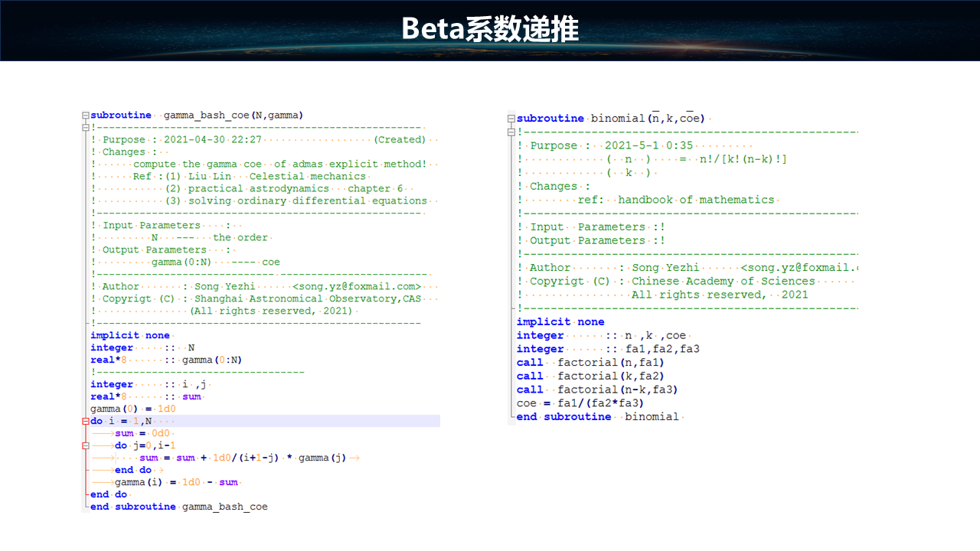The height and width of the screenshot is (551, 980).
Task: Collapse the 'do j=0,i-1' inner loop
Action: tap(86, 446)
